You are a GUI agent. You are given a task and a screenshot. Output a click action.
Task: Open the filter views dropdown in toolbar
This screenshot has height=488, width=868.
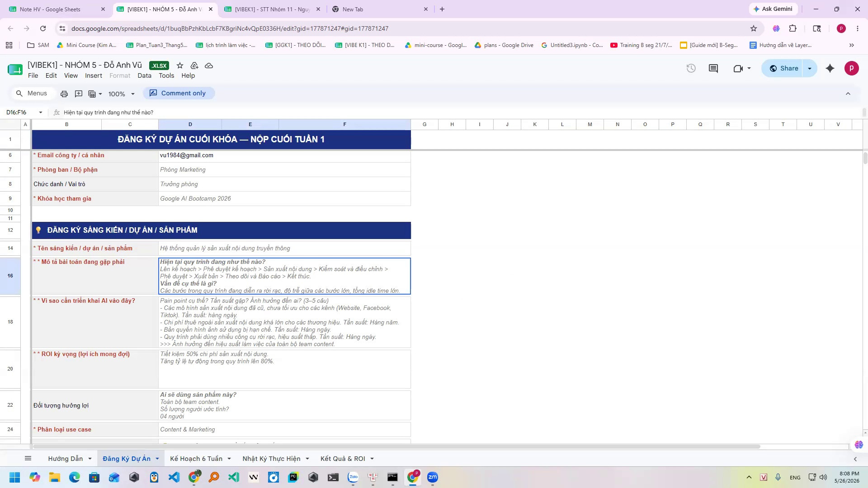(95, 94)
